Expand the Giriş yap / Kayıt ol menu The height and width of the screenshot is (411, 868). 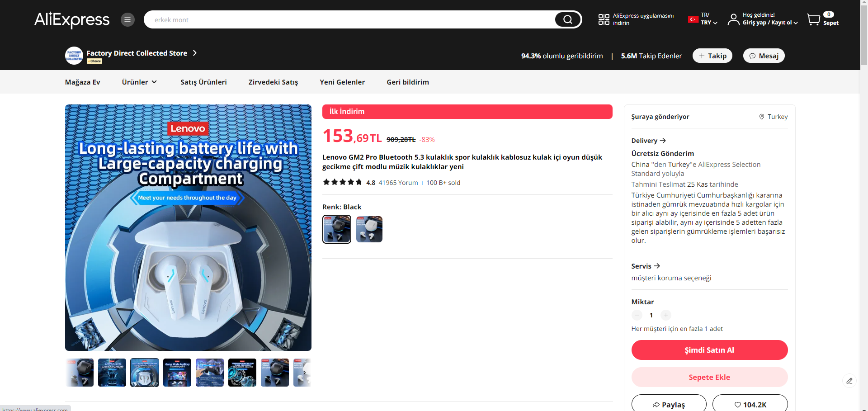pos(770,23)
